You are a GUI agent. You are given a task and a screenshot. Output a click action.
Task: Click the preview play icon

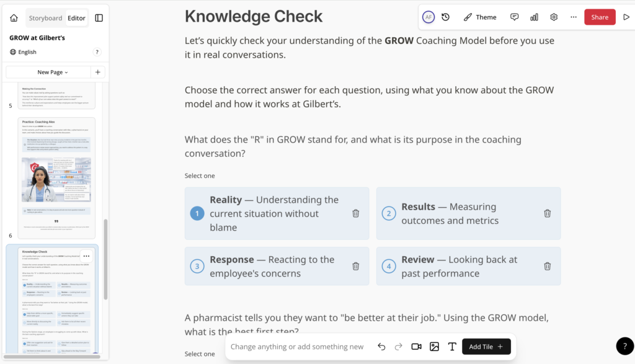[626, 17]
